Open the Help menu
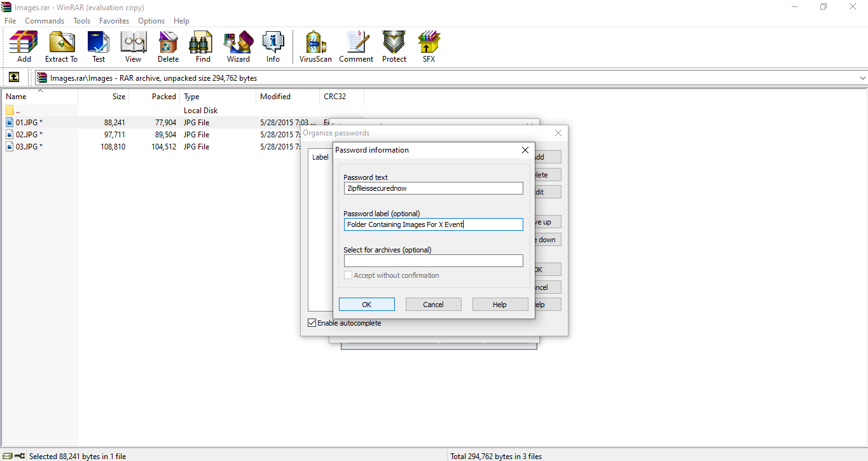Viewport: 868px width, 461px height. coord(181,21)
